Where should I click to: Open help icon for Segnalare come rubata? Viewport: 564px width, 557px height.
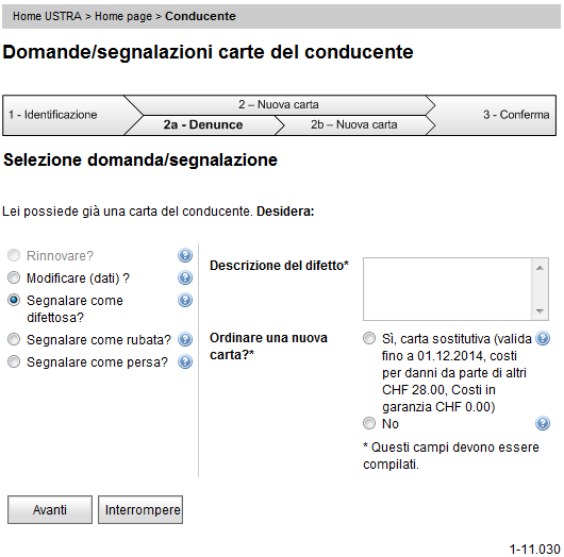185,339
